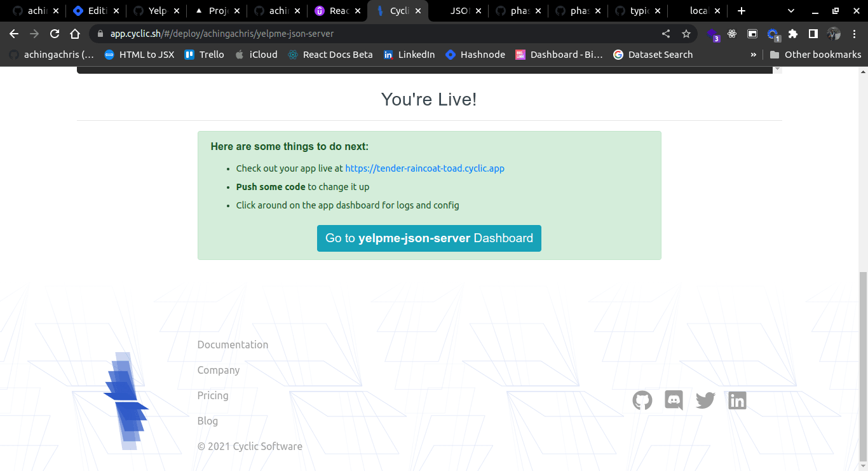Viewport: 868px width, 471px height.
Task: Click © 2021 Cyclic Software text
Action: point(250,446)
